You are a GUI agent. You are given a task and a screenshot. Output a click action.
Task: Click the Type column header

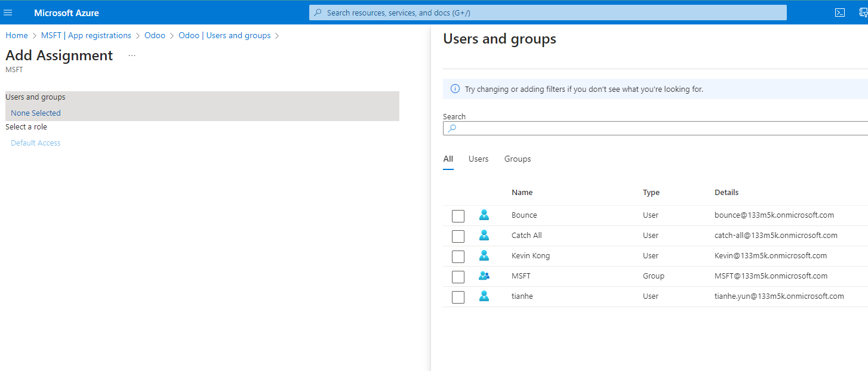651,192
